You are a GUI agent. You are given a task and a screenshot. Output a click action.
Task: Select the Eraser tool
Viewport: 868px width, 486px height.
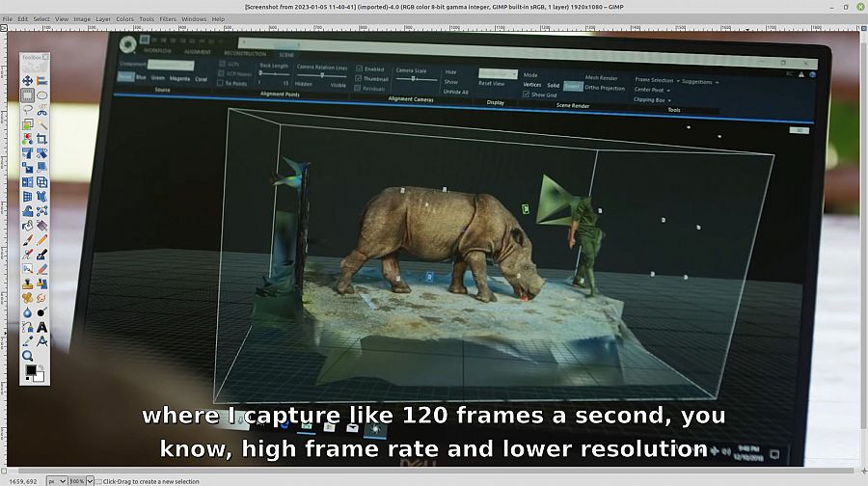41,268
